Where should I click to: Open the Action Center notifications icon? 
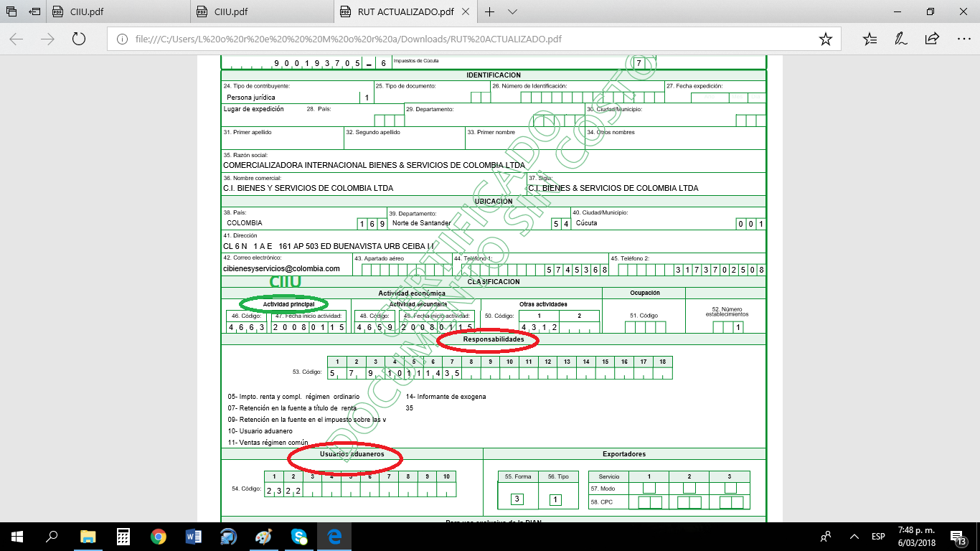click(x=958, y=536)
